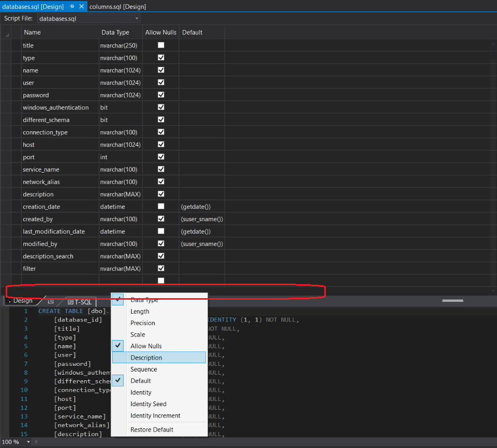
Task: Uncheck Allow Nulls for connection_type column
Action: click(x=161, y=132)
